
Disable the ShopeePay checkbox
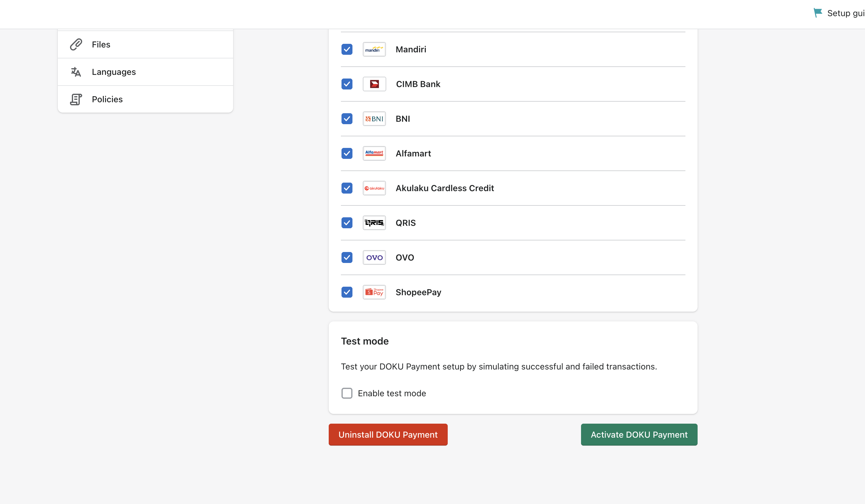click(347, 292)
